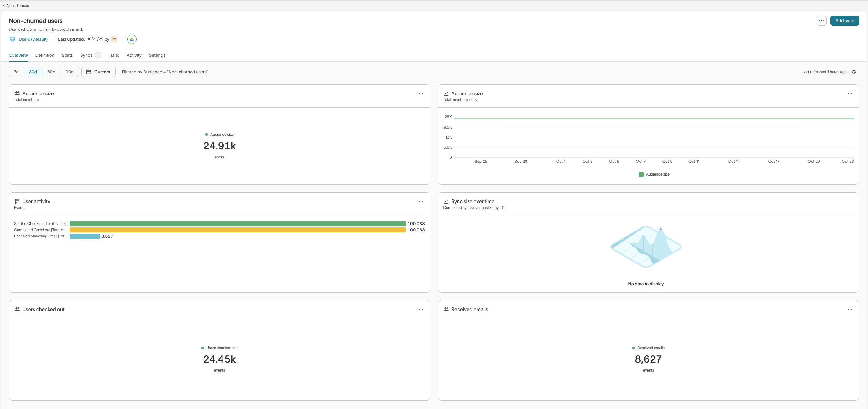Viewport: 868px width, 409px height.
Task: Click the Add sync button
Action: click(x=844, y=21)
